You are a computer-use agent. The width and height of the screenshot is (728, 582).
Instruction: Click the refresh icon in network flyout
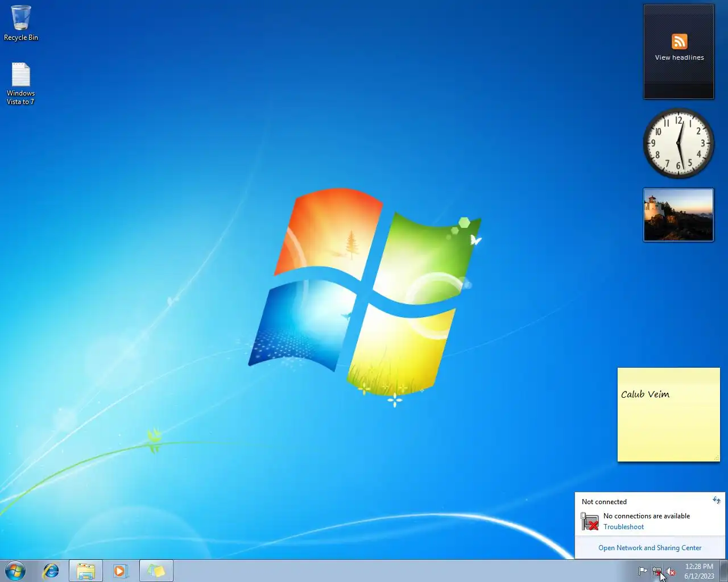tap(716, 501)
